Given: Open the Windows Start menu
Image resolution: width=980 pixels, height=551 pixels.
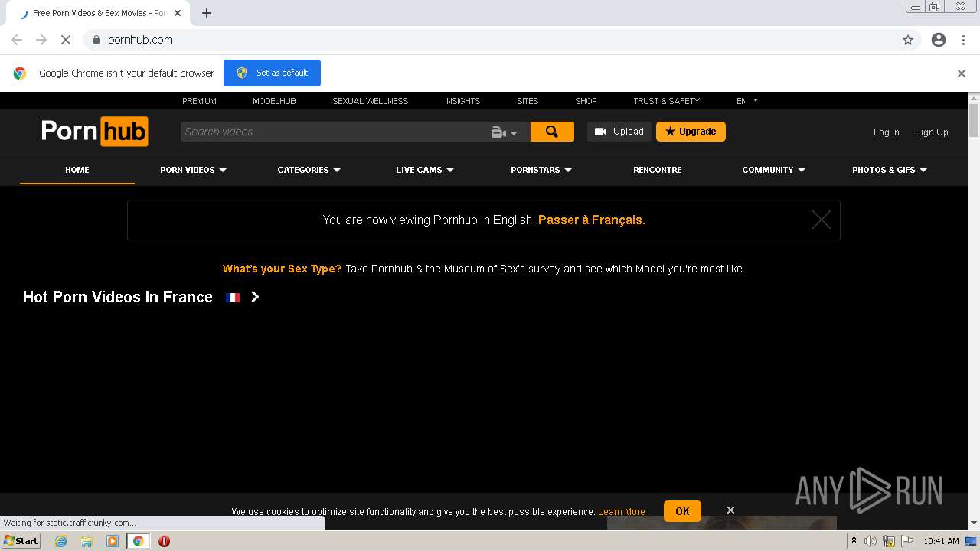Looking at the screenshot, I should tap(21, 541).
